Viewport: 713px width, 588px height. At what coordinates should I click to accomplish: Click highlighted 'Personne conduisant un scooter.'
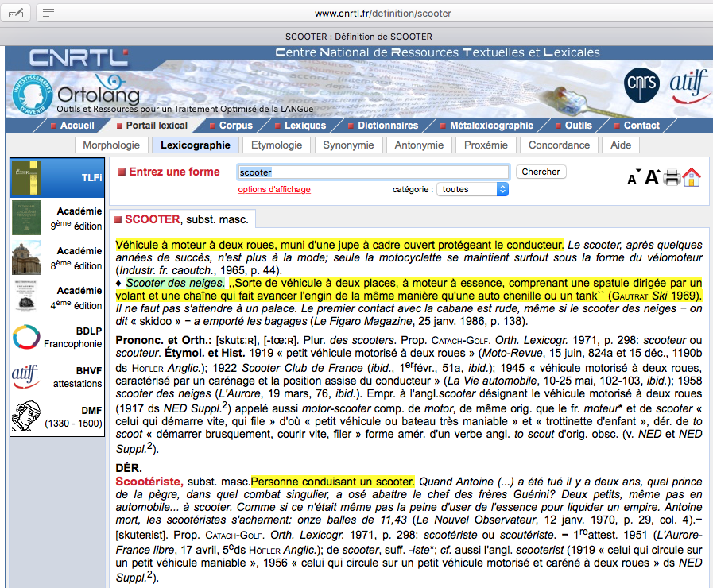[x=333, y=482]
